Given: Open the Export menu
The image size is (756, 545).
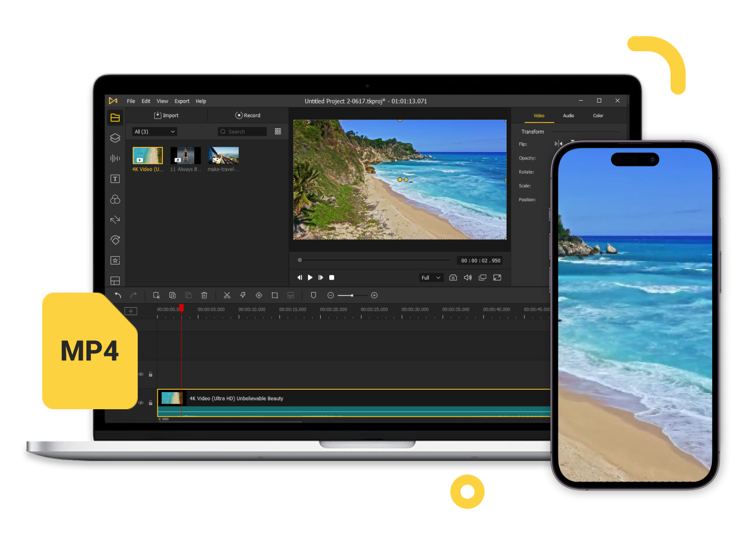Looking at the screenshot, I should coord(182,101).
